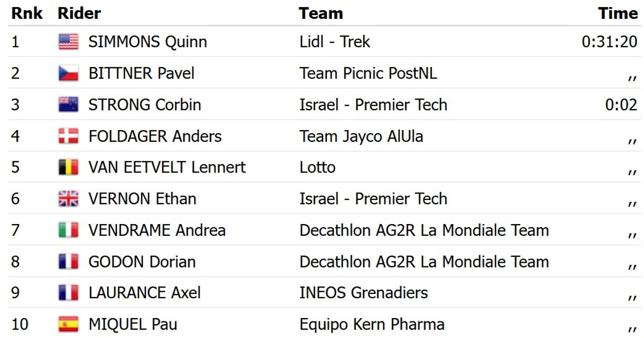Sort by the Rider column header
644x338 pixels.
click(79, 13)
